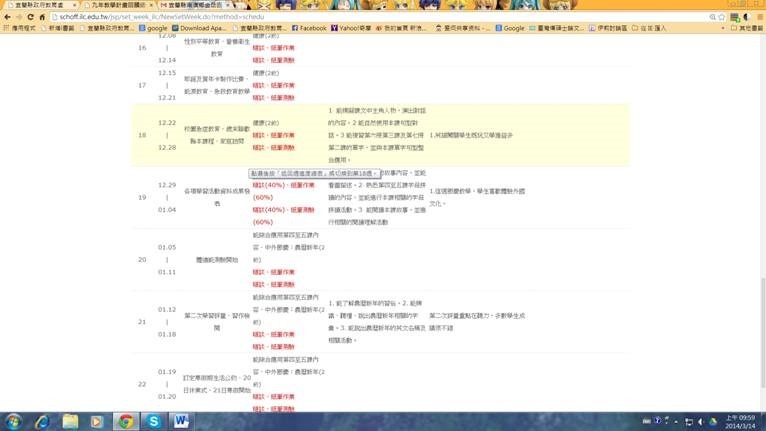766x431 pixels.
Task: Click the Chrome icon in taskbar
Action: click(125, 420)
